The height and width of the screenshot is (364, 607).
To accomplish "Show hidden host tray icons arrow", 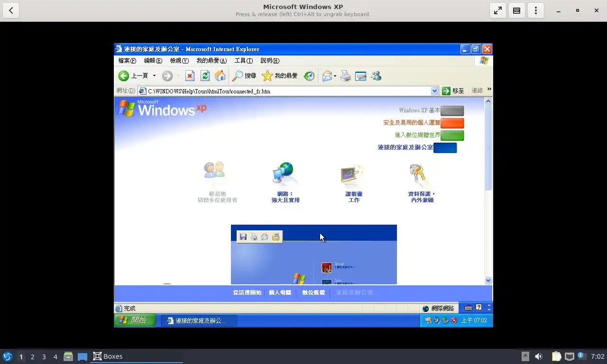I will click(x=525, y=356).
